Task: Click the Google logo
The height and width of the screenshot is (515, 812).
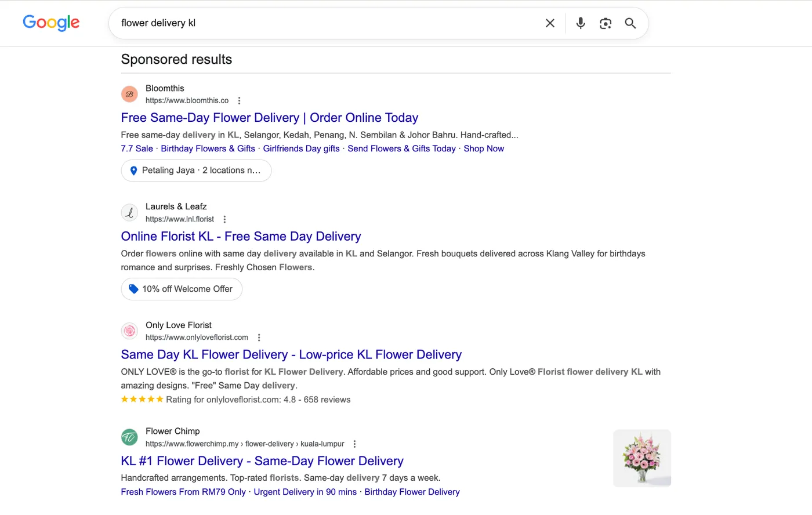Action: pyautogui.click(x=51, y=23)
